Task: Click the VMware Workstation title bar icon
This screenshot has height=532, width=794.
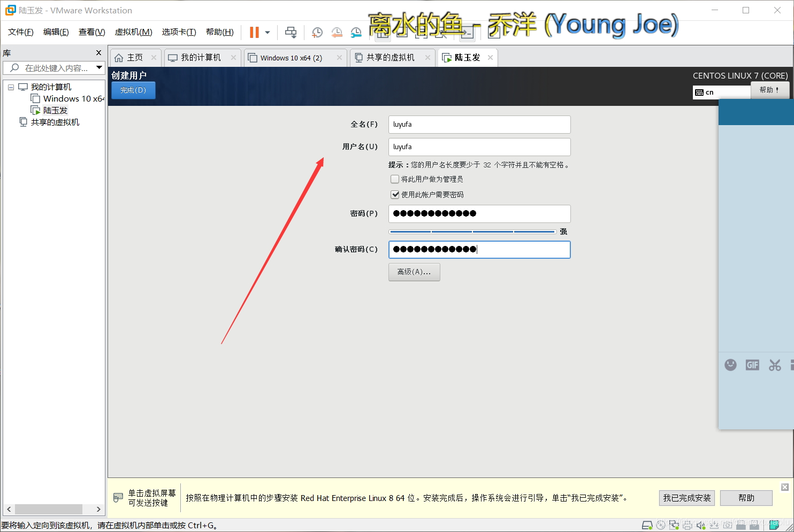Action: [x=10, y=10]
